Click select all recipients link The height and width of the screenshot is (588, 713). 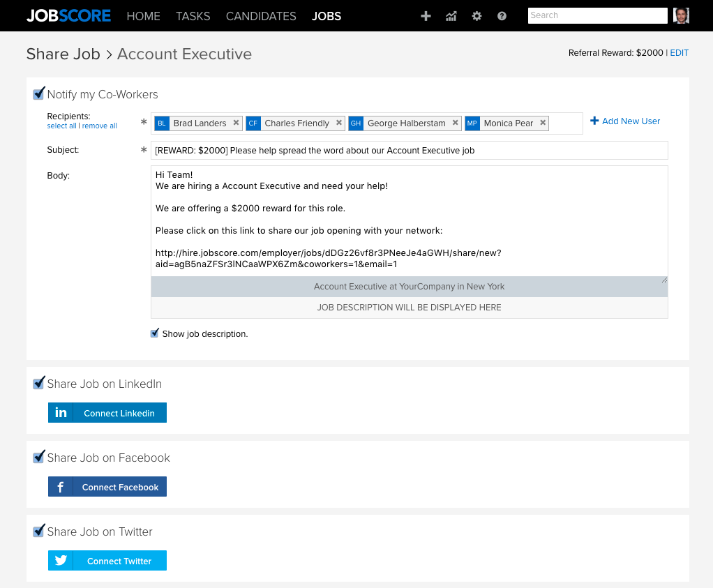[x=61, y=126]
